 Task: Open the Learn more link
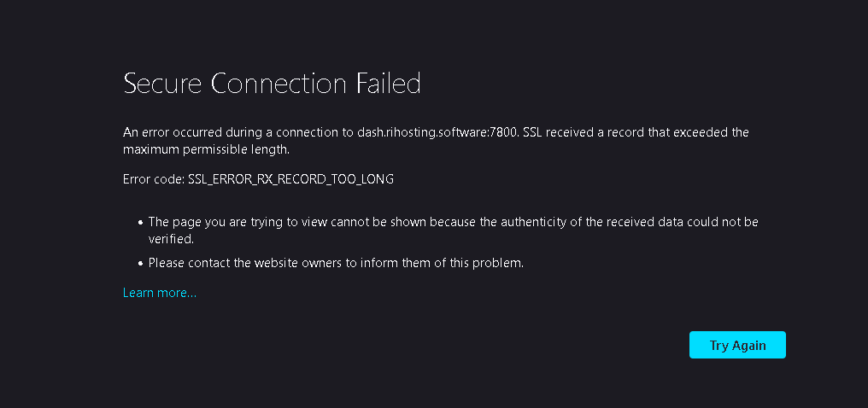click(x=160, y=293)
